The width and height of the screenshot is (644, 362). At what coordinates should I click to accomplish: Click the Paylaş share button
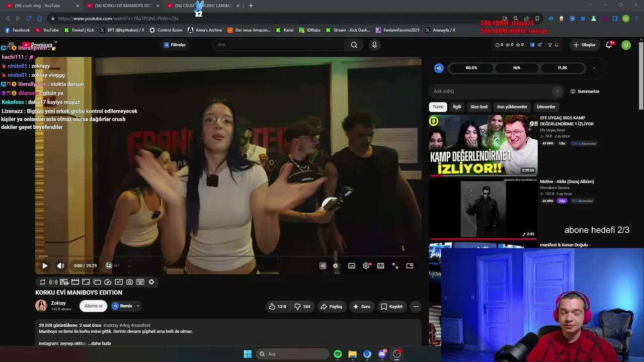point(332,306)
